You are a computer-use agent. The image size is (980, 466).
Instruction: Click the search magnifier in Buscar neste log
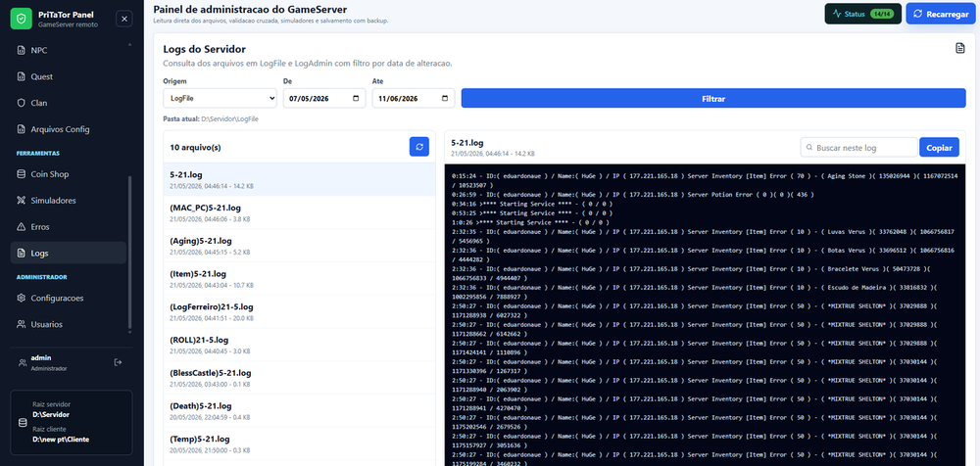pos(809,148)
